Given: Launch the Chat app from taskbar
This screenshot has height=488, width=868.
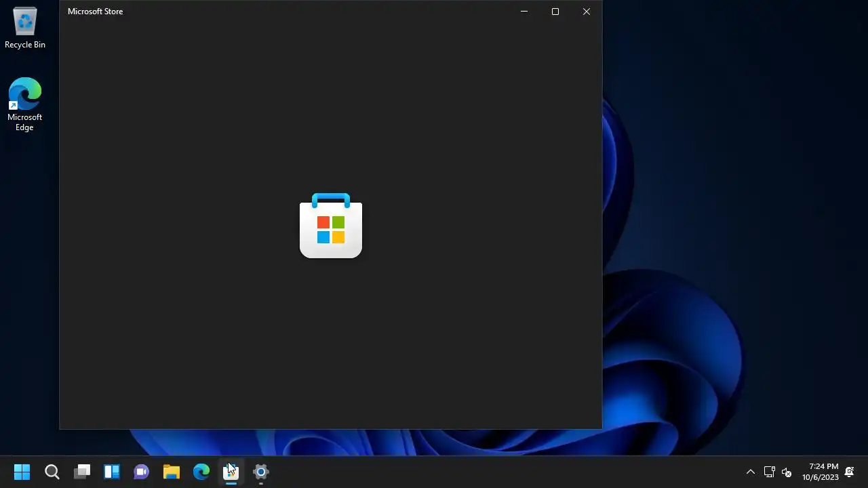Looking at the screenshot, I should 142,472.
